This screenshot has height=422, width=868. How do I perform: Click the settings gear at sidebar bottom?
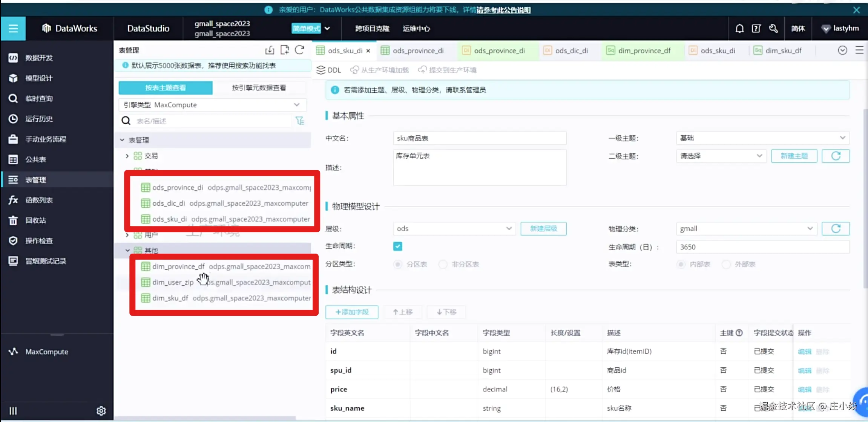[x=101, y=411]
